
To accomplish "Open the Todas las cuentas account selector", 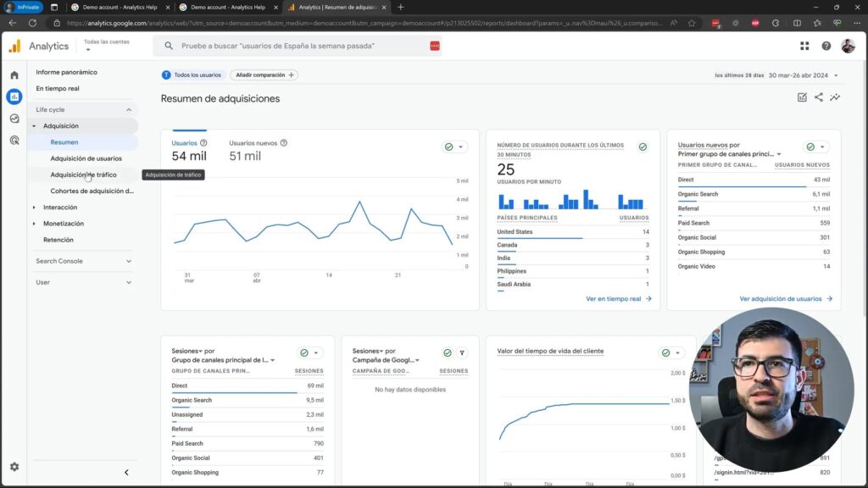I will pos(106,46).
